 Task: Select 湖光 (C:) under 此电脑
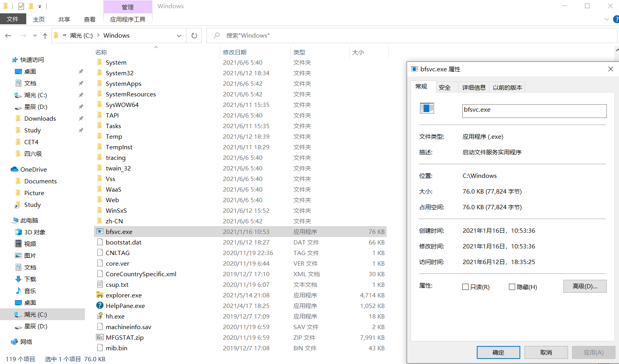pos(42,314)
